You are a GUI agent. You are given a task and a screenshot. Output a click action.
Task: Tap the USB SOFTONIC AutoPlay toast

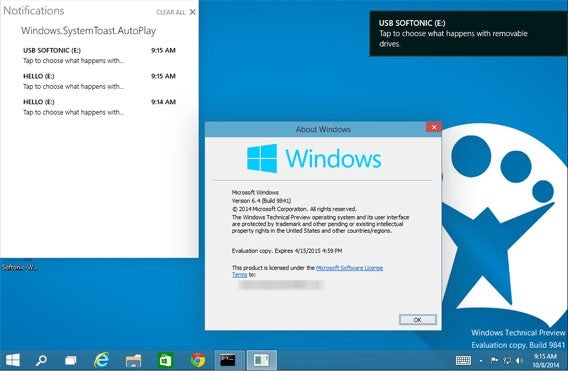468,33
